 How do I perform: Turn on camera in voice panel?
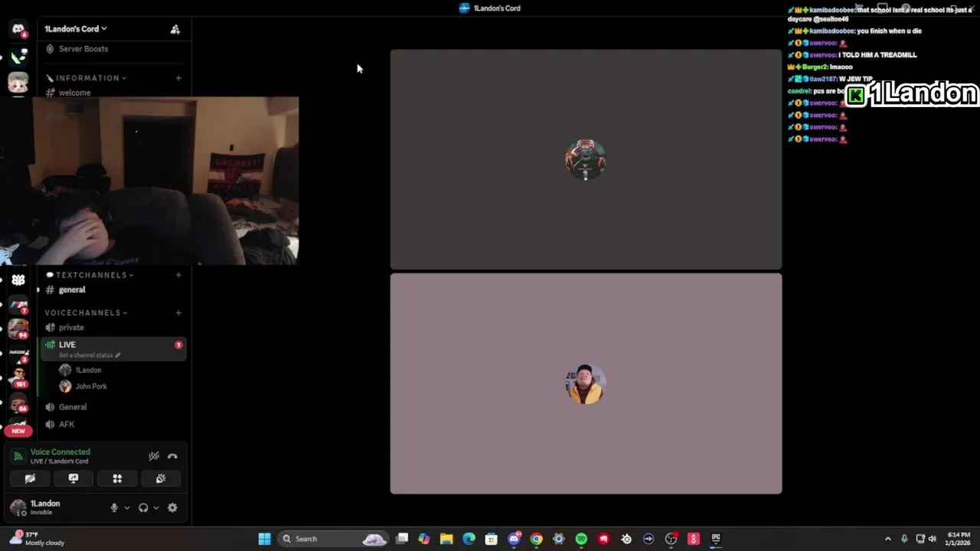tap(30, 478)
